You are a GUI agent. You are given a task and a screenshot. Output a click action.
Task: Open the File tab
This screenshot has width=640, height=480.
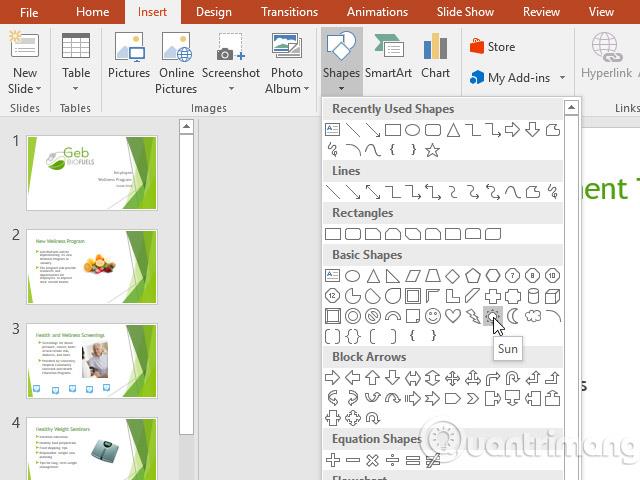29,12
